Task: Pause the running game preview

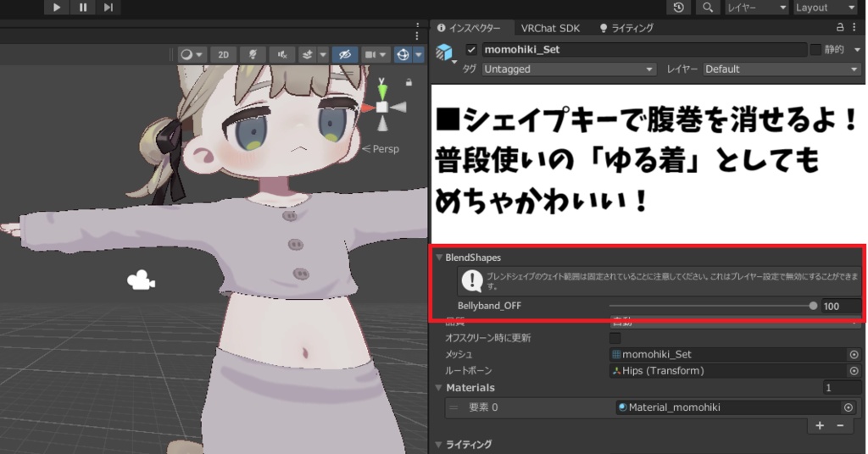Action: [82, 7]
